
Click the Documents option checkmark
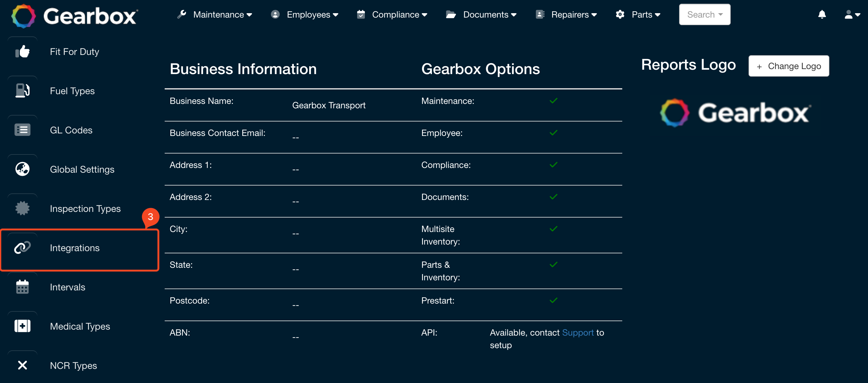pos(553,197)
